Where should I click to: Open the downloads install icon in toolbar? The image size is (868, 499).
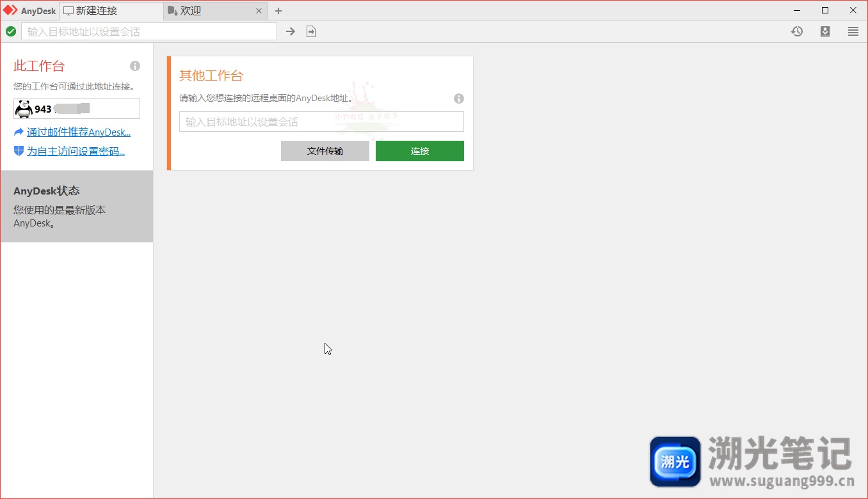coord(825,31)
